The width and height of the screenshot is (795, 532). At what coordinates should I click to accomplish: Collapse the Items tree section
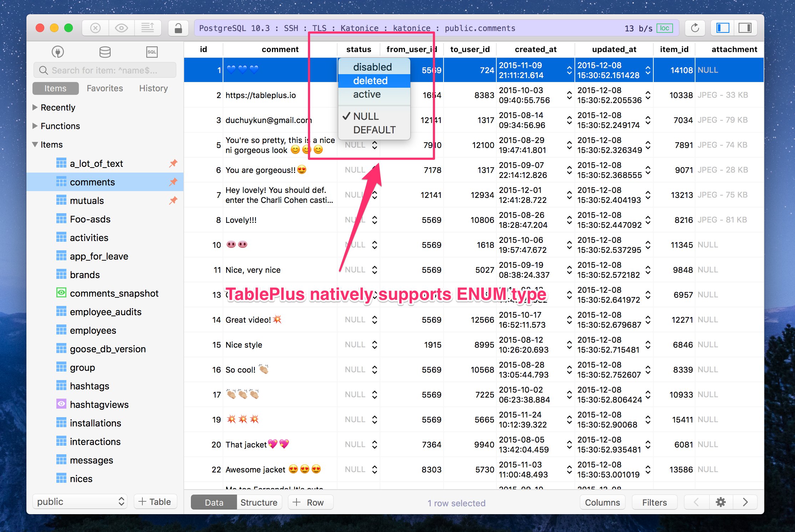coord(35,144)
